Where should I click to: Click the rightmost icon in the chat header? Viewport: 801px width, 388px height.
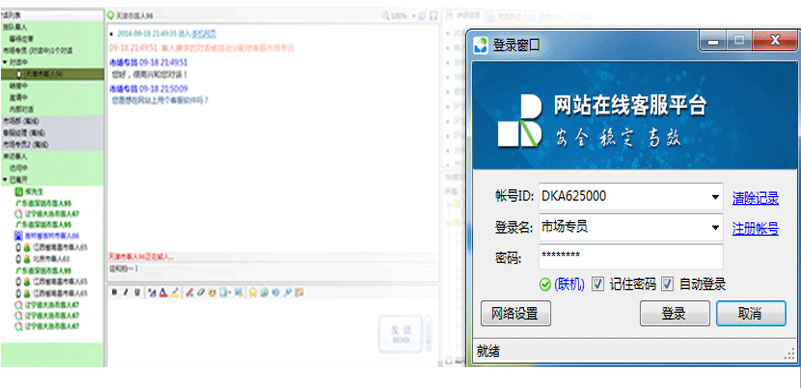coord(434,16)
